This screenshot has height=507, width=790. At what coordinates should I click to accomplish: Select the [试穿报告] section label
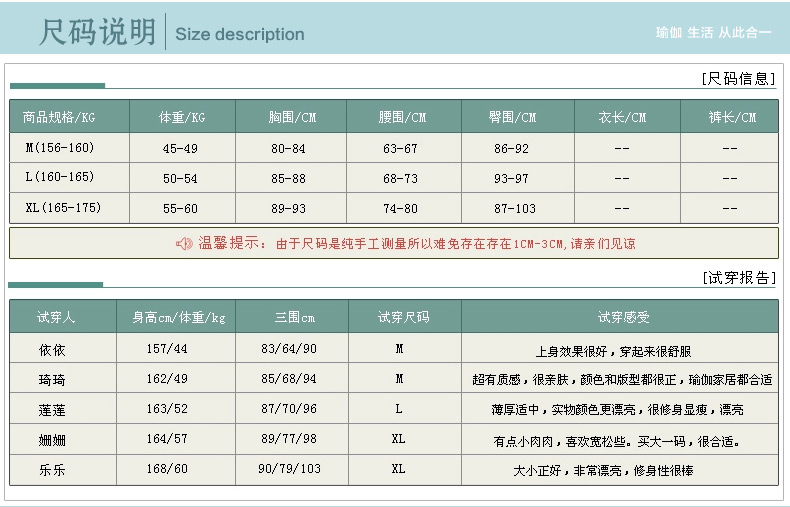739,278
